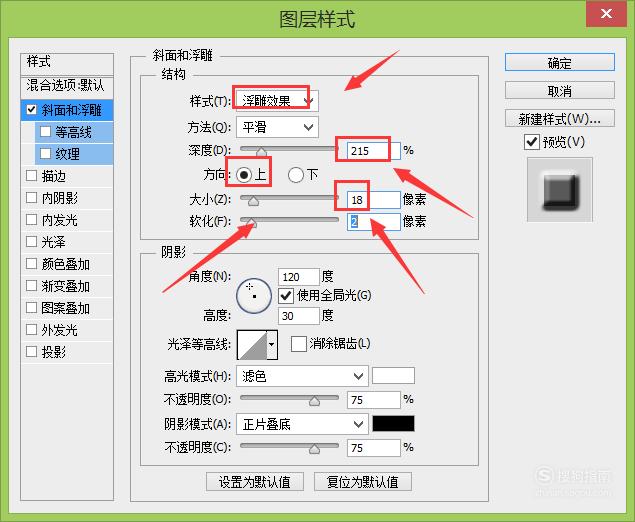Select 混合选项:默认 in the list
635x522 pixels.
67,86
